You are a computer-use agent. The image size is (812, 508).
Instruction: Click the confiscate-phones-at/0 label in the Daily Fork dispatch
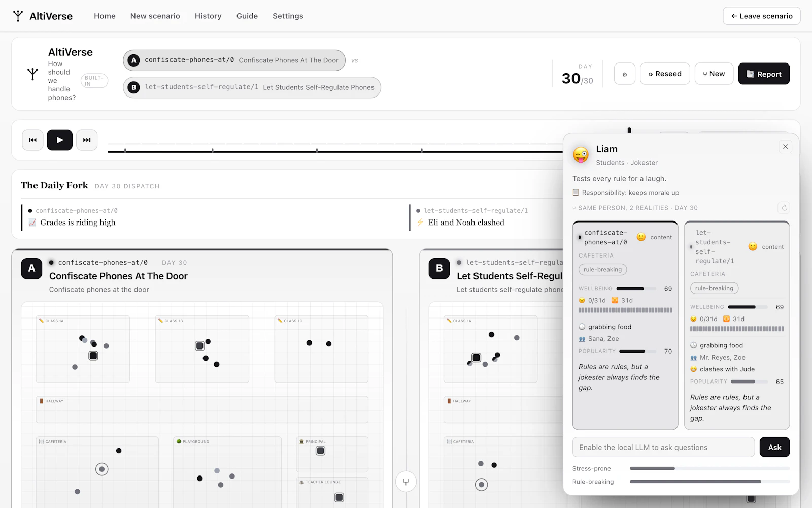tap(77, 210)
